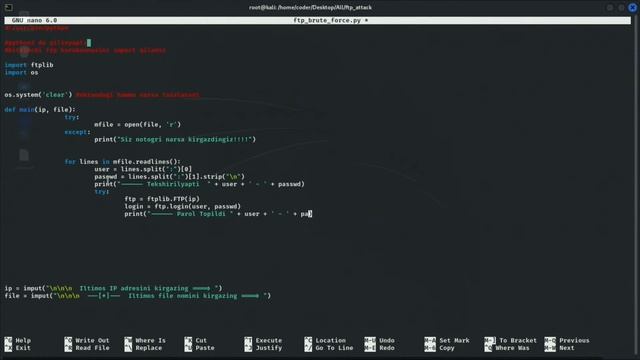This screenshot has width=640, height=360.
Task: Click the GNU nano 6.0 version text
Action: pos(34,20)
